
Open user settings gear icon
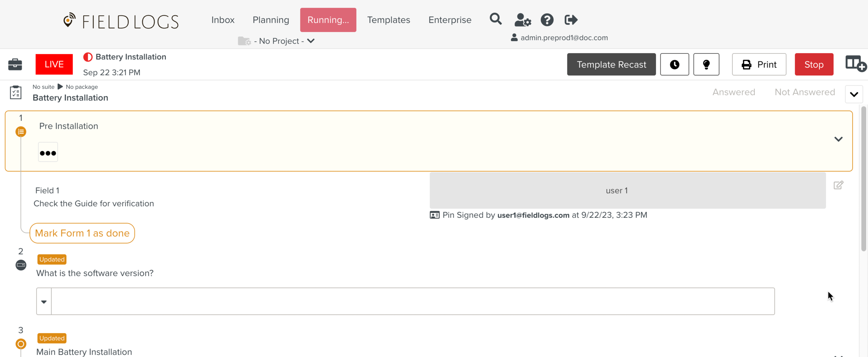click(x=523, y=20)
